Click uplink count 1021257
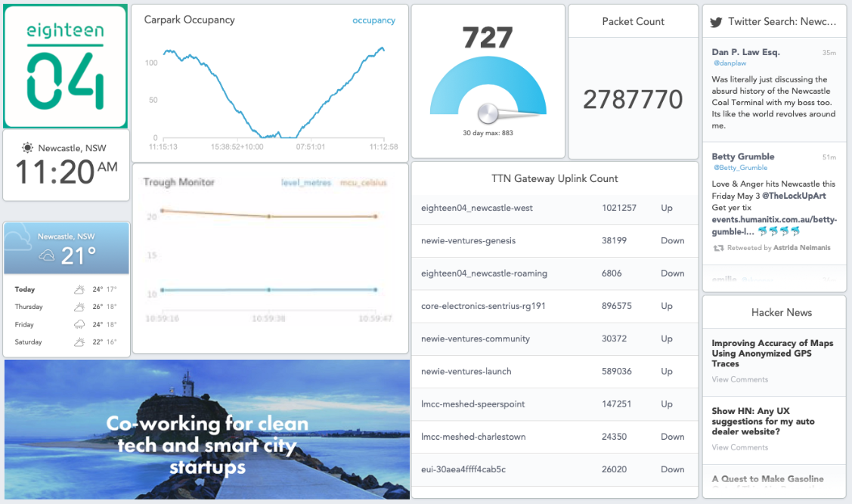Viewport: 852px width, 504px height. point(618,208)
